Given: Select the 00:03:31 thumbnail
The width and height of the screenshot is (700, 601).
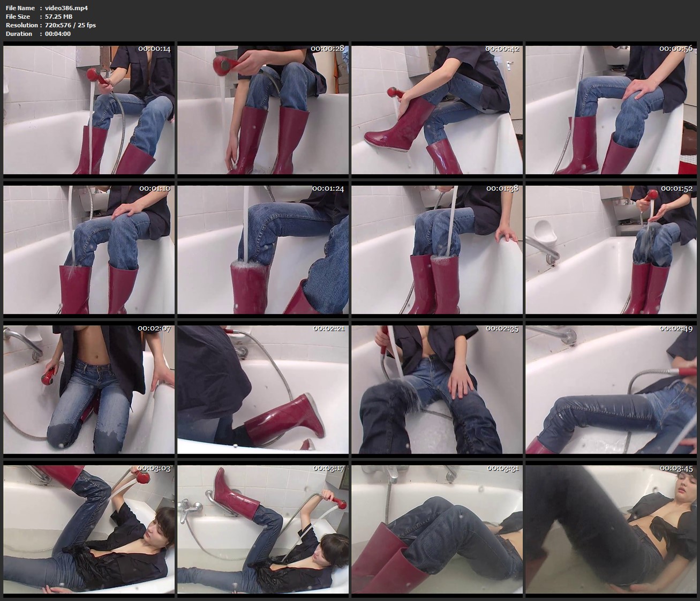Looking at the screenshot, I should point(437,529).
